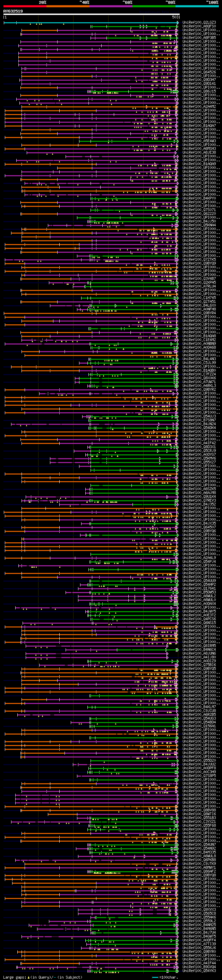This screenshot has height=980, width=222.
Task: Open the UniRef100_Q55X27 hit
Action: (199, 462)
